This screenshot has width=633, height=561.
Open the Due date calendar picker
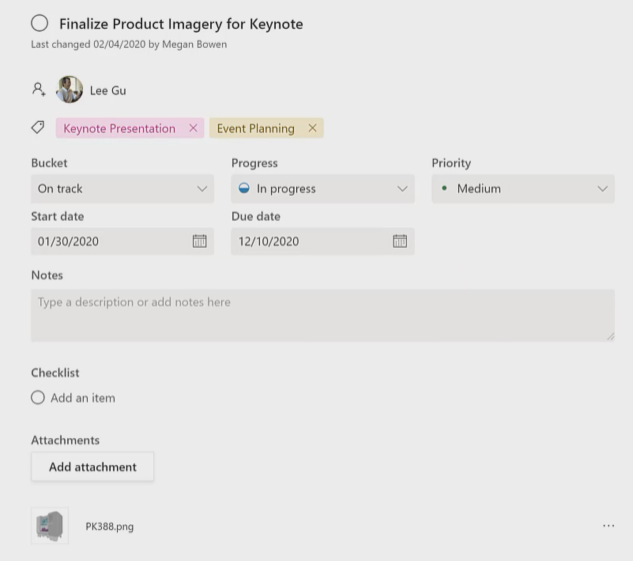pyautogui.click(x=400, y=241)
